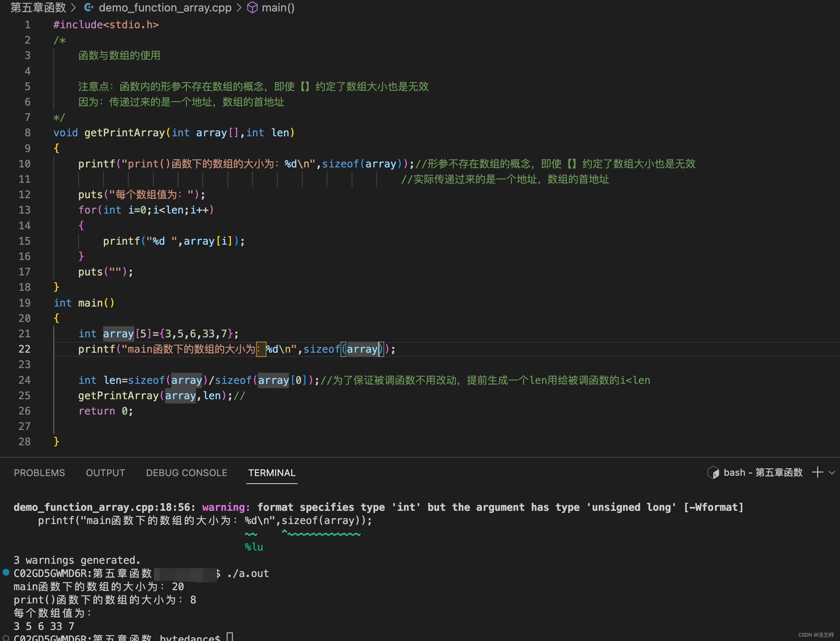Switch to the OUTPUT tab
This screenshot has width=840, height=641.
[105, 473]
